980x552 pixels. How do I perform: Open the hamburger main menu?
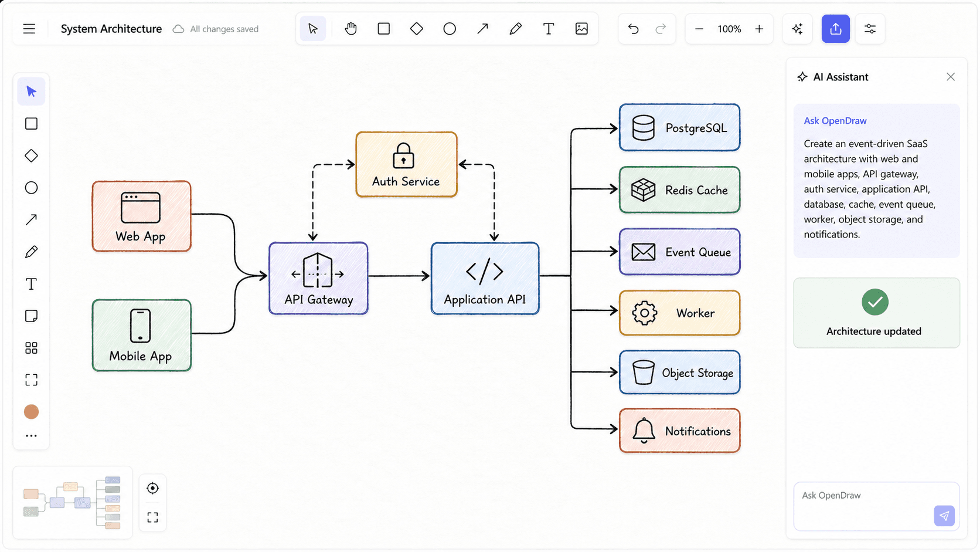29,29
